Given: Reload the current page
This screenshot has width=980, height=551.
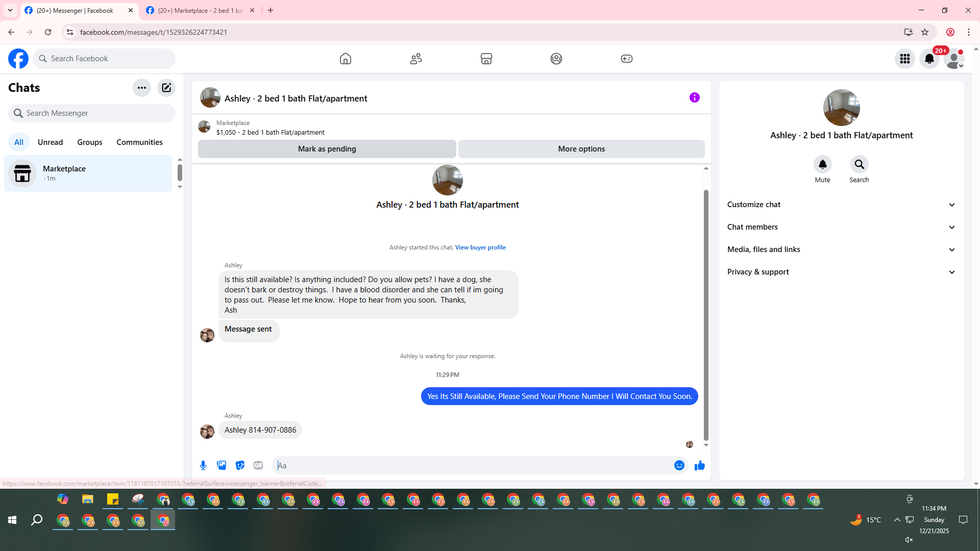Looking at the screenshot, I should point(48,32).
